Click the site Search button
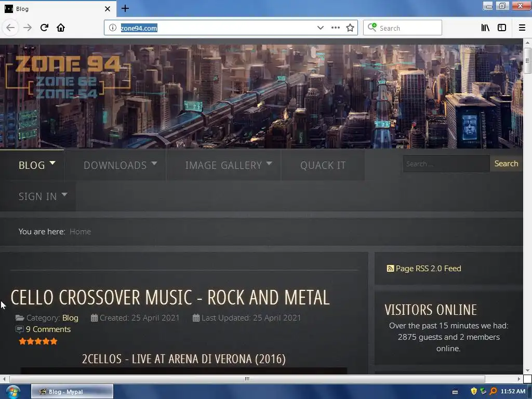532x399 pixels. pyautogui.click(x=506, y=164)
